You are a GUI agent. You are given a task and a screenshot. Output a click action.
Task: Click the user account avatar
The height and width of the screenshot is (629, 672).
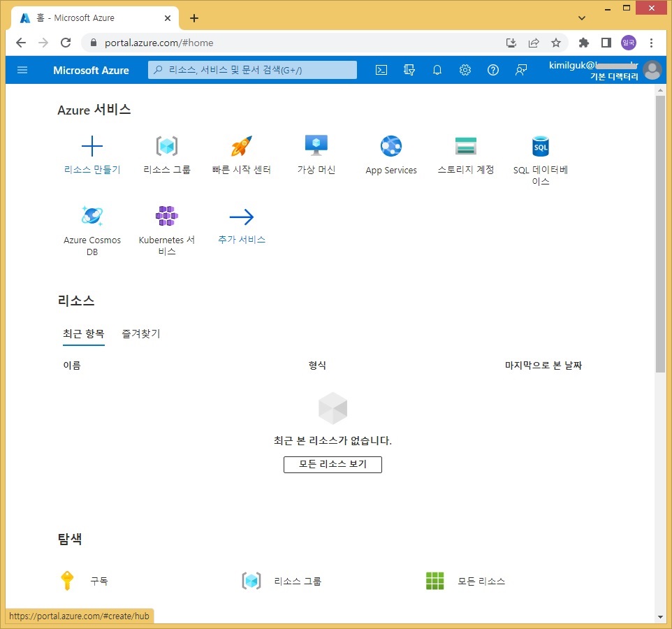pos(652,70)
